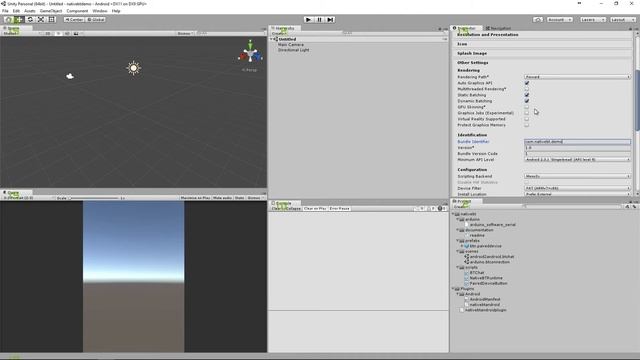
Task: Select the sun light gizmo in Scene
Action: tap(133, 68)
